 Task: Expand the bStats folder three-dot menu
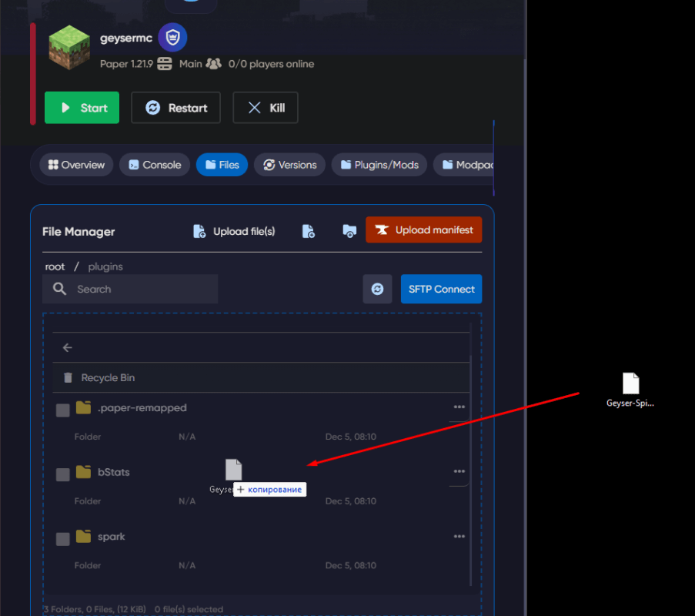pyautogui.click(x=459, y=472)
